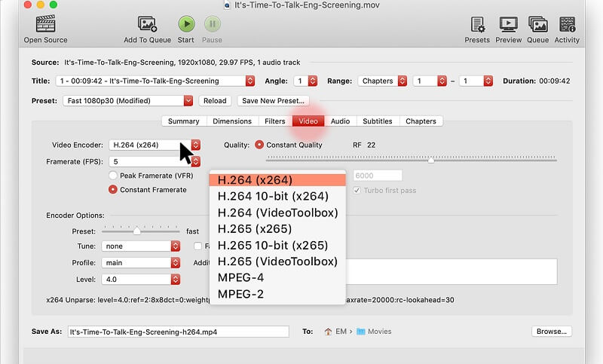603x364 pixels.
Task: Select the Constant Framerate radio button
Action: [114, 190]
